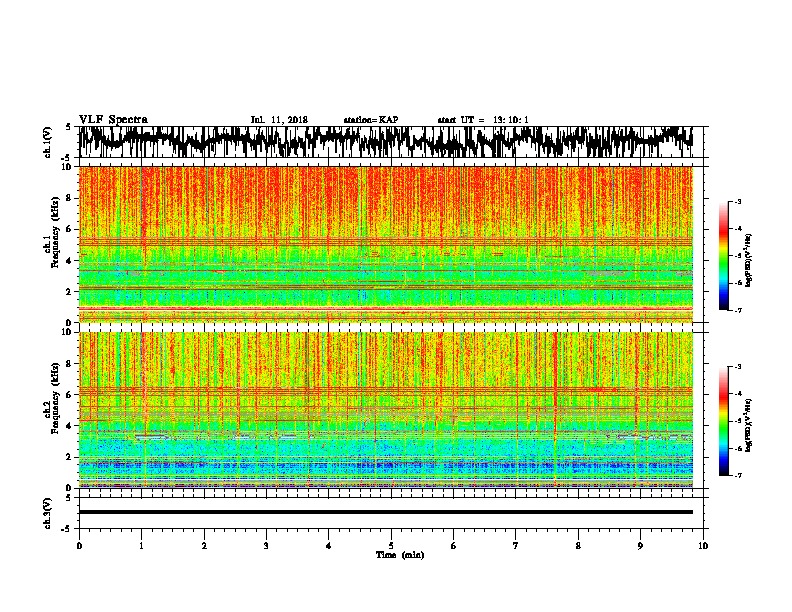Click the ch.2 spectrogram red band near 6 kHz

[x=386, y=390]
